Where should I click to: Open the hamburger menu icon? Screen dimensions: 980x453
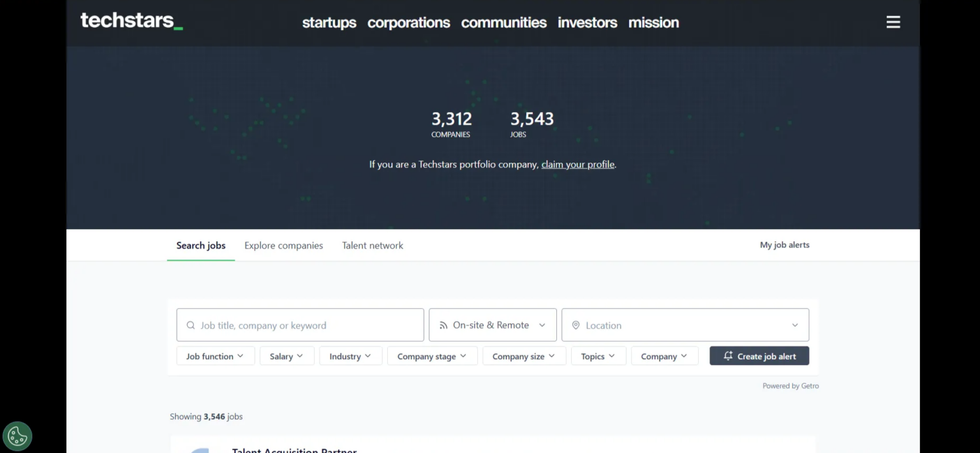[893, 22]
